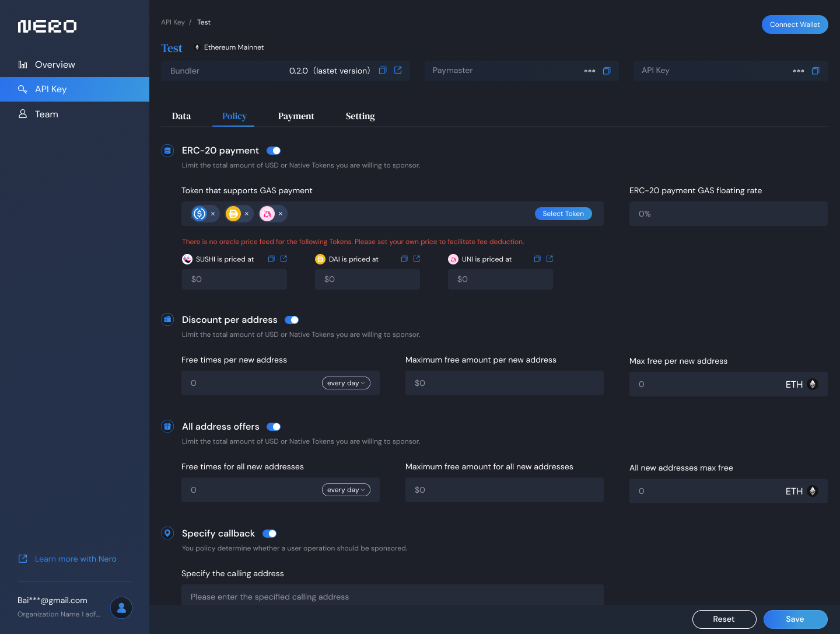The width and height of the screenshot is (840, 634).
Task: Open Team in the sidebar
Action: point(75,114)
